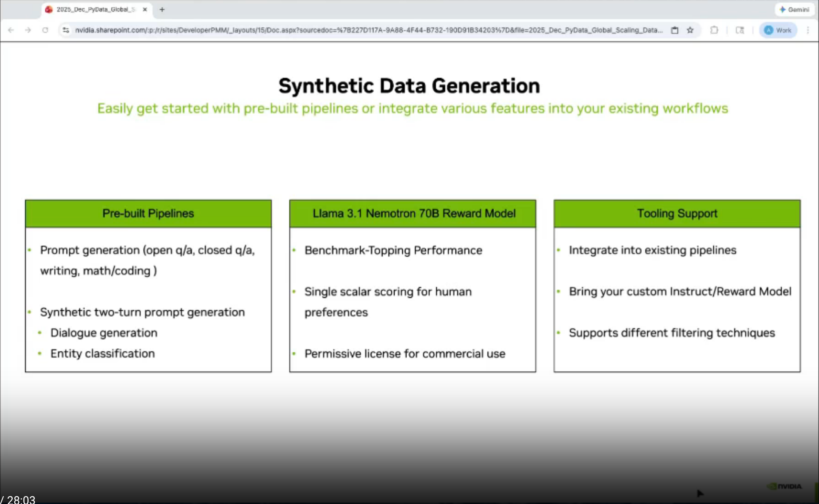Open the Work profile menu
The height and width of the screenshot is (504, 819).
tap(778, 30)
